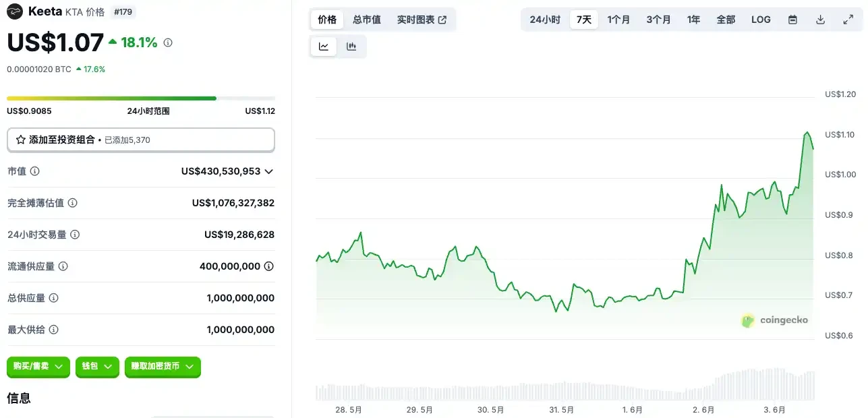
Task: Click the info icon beside 流通供应量 value
Action: coord(270,266)
